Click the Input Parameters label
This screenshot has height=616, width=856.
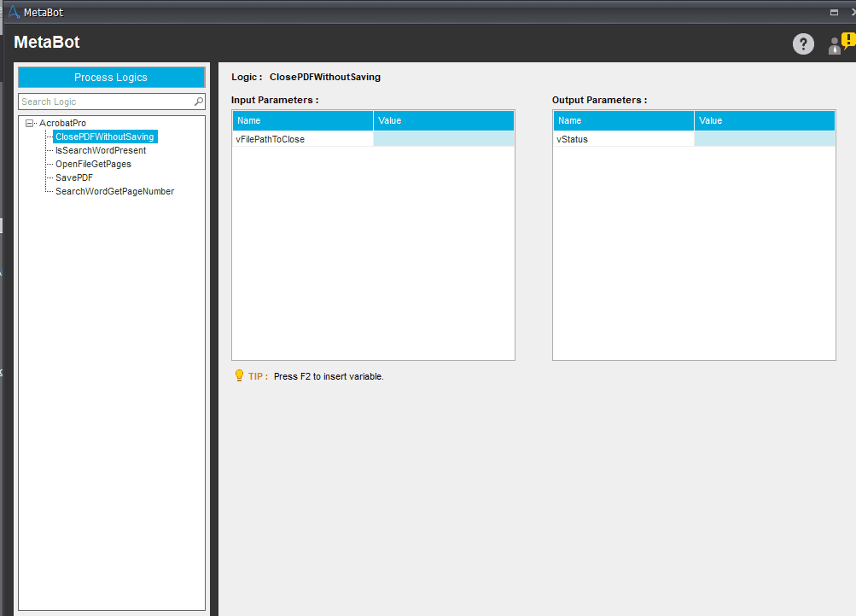click(275, 100)
